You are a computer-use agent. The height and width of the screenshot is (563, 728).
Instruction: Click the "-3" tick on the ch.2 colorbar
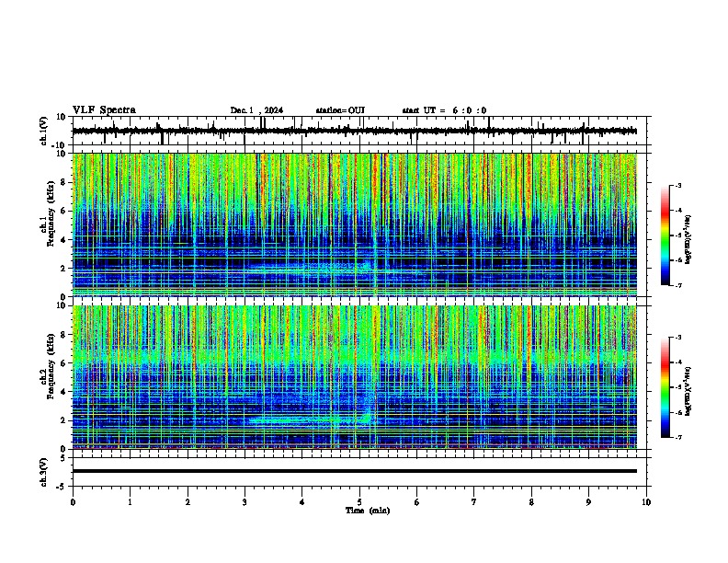[x=677, y=338]
